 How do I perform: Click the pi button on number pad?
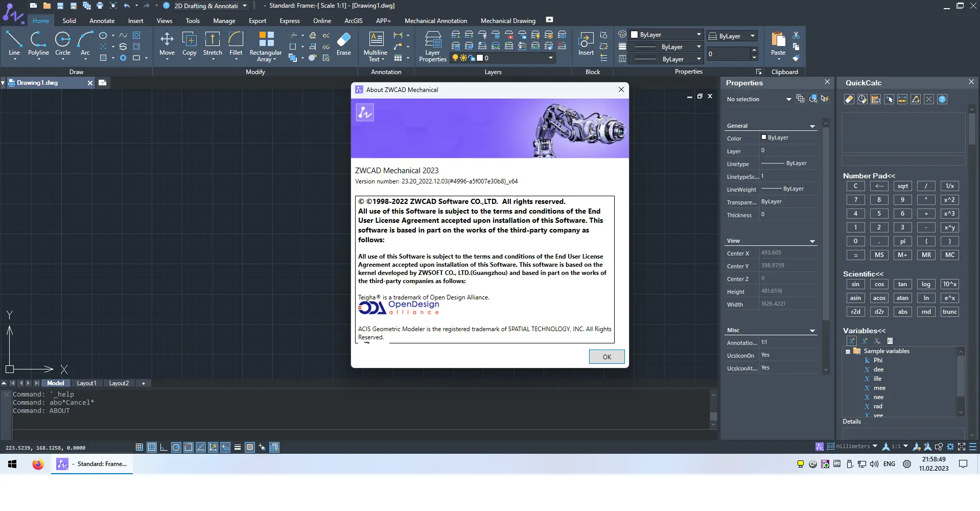(903, 241)
